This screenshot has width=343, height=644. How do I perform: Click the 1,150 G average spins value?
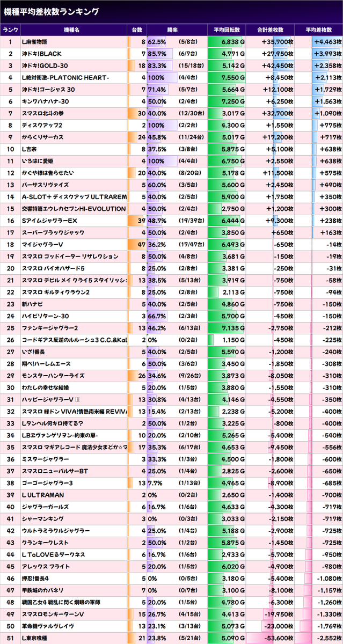[x=232, y=340]
